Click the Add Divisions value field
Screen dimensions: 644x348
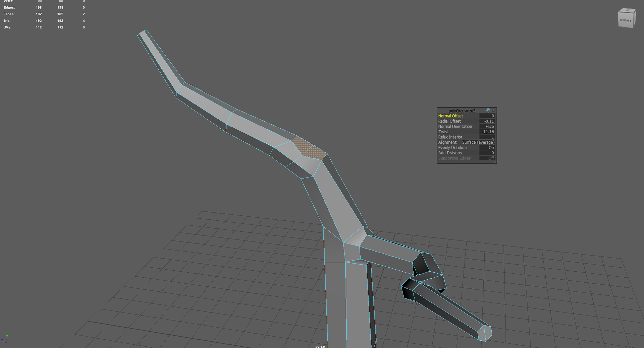487,153
